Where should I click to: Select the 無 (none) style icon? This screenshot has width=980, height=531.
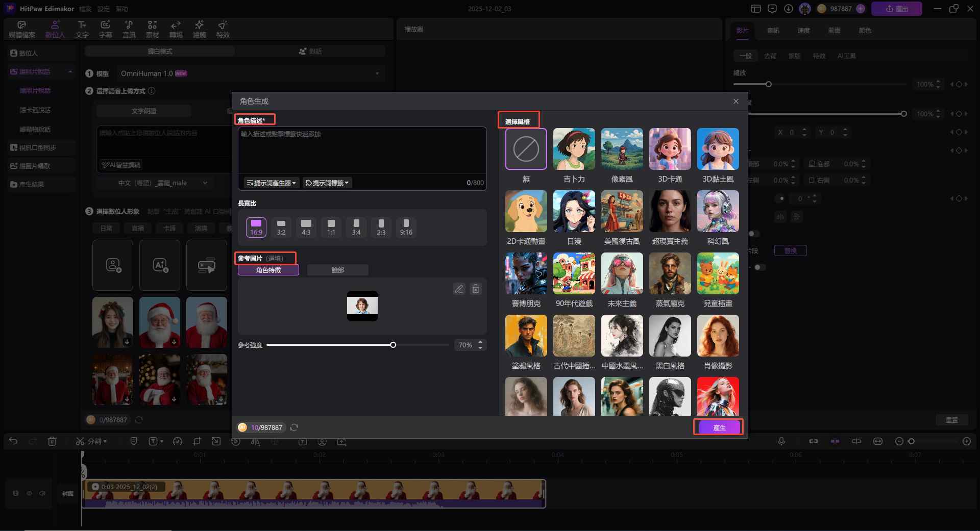coord(526,149)
